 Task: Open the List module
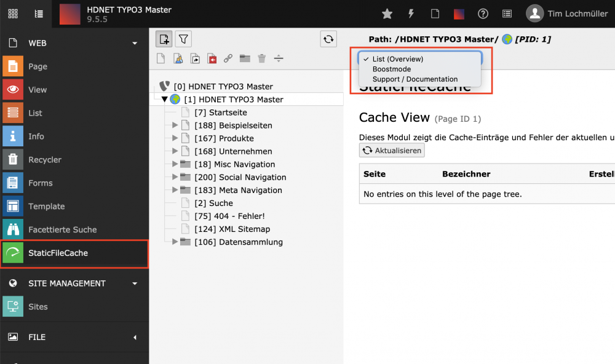[74, 113]
